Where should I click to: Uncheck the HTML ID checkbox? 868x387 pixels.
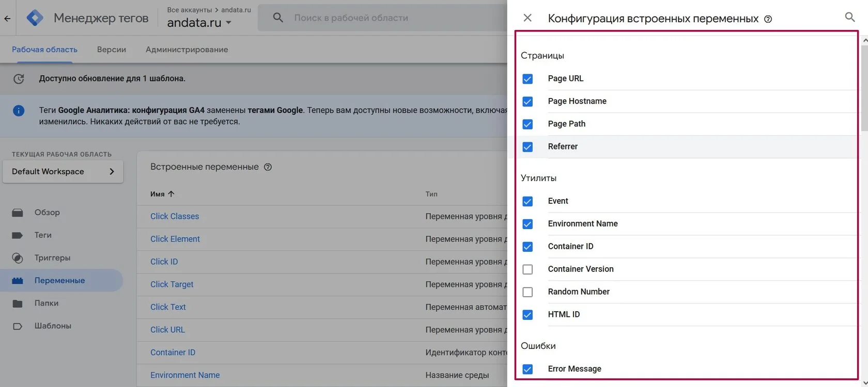[528, 315]
